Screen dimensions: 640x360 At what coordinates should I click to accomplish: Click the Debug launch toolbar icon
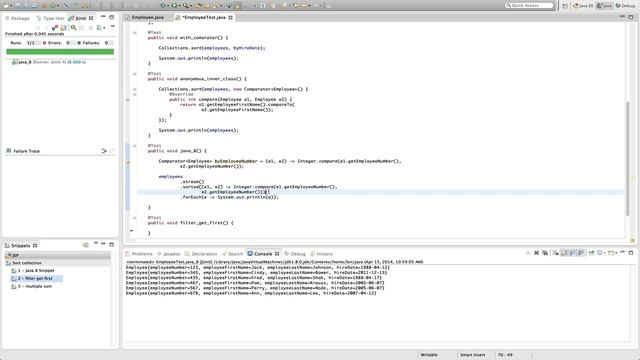coord(163,6)
